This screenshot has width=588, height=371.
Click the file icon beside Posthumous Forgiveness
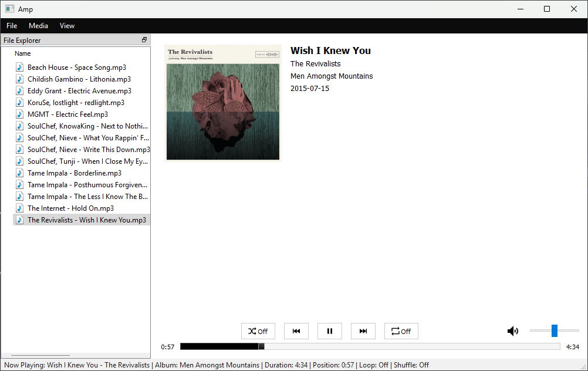pyautogui.click(x=20, y=184)
